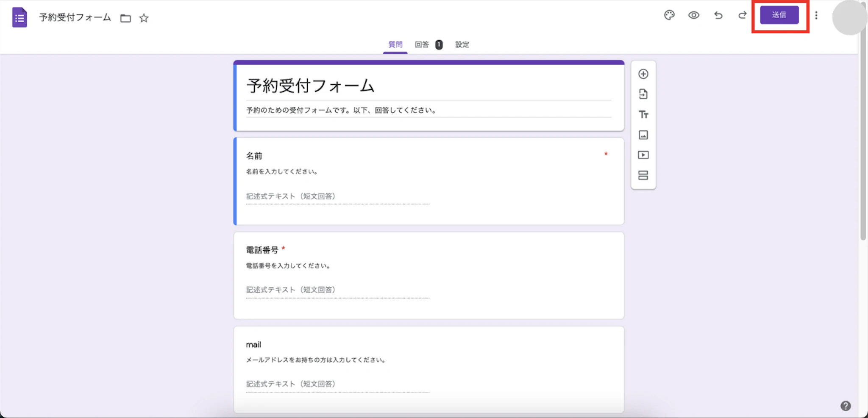This screenshot has width=868, height=418.
Task: Open the theme customization palette
Action: (x=669, y=15)
